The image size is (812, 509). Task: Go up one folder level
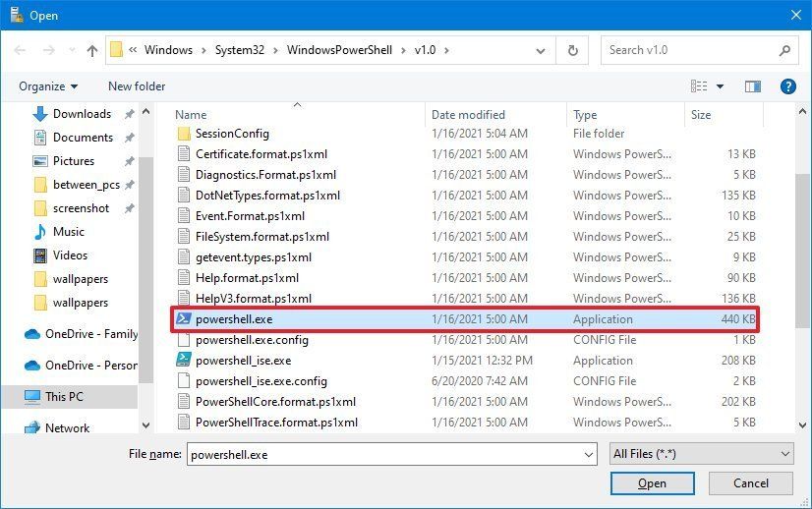click(92, 50)
